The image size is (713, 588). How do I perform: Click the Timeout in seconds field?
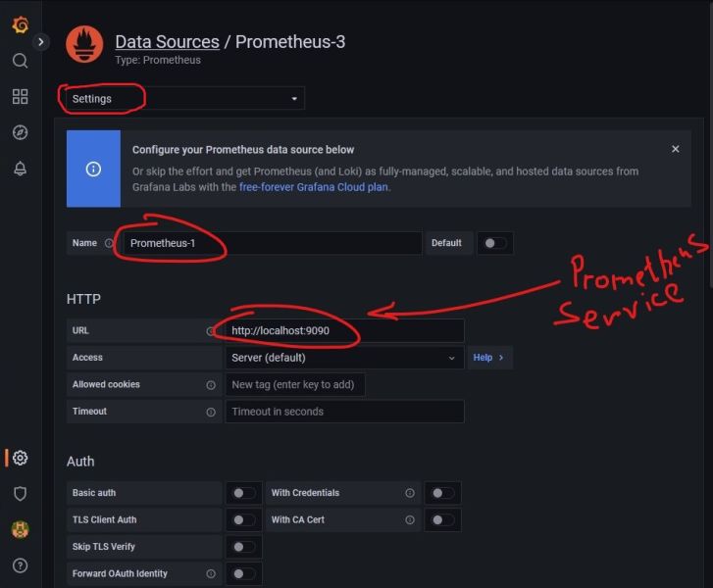pos(344,412)
